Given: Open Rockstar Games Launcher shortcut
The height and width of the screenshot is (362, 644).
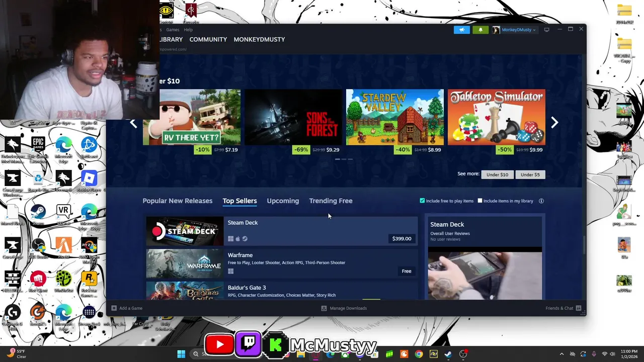Looking at the screenshot, I should click(89, 283).
